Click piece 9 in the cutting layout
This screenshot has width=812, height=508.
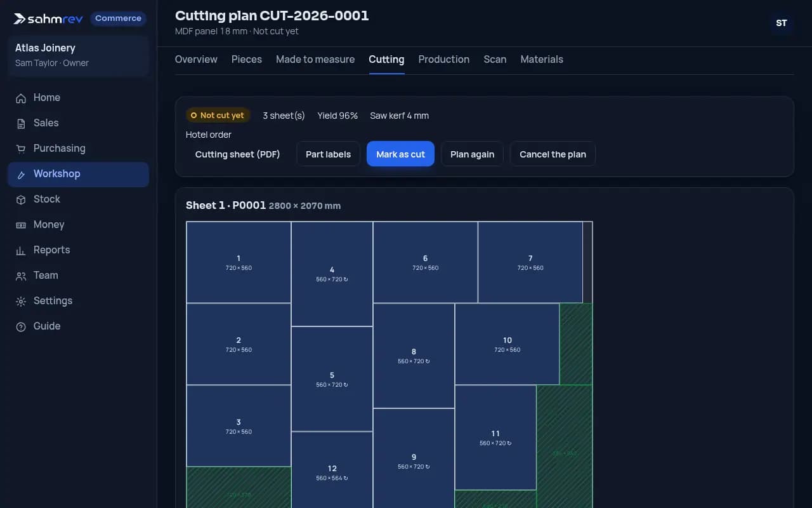(414, 458)
